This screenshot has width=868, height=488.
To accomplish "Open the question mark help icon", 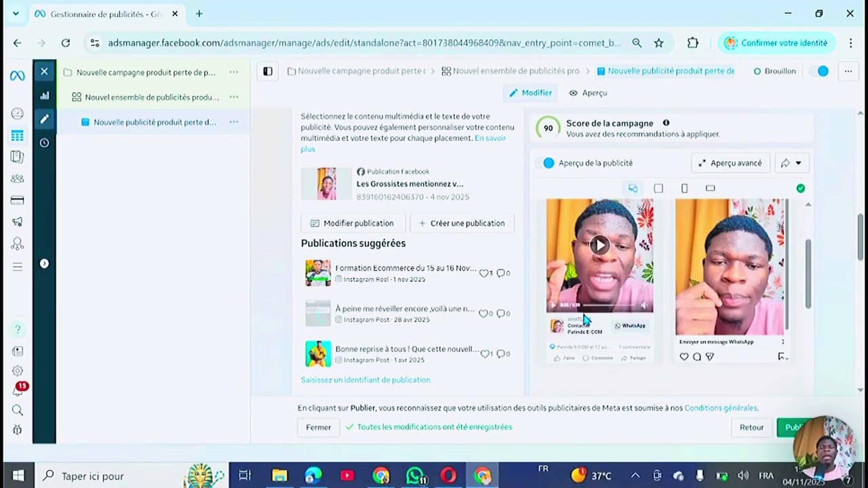I will click(x=18, y=329).
